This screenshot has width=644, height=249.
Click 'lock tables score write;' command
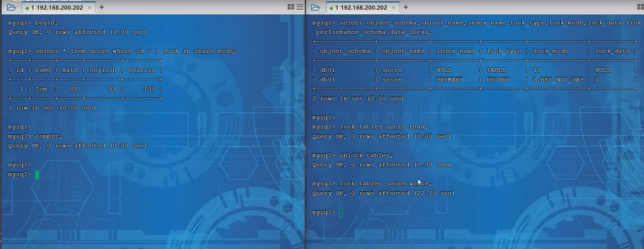coord(385,184)
